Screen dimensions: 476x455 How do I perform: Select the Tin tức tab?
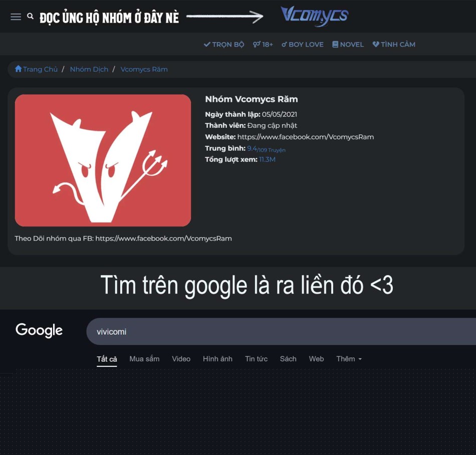pyautogui.click(x=256, y=359)
